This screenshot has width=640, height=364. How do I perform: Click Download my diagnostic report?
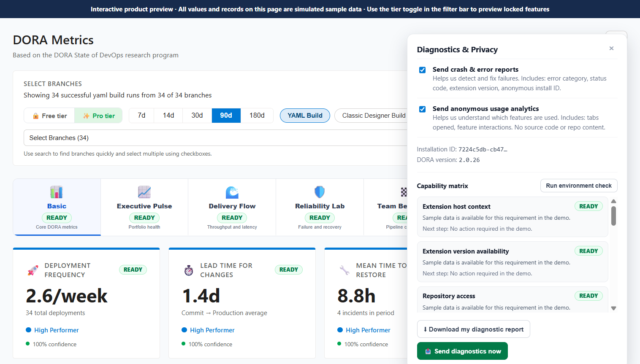pos(474,329)
